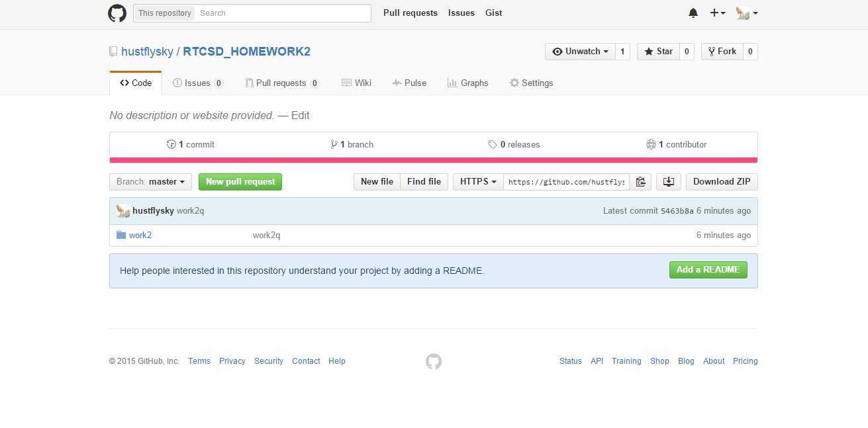Open the Terms footer link
This screenshot has width=868, height=428.
point(199,361)
